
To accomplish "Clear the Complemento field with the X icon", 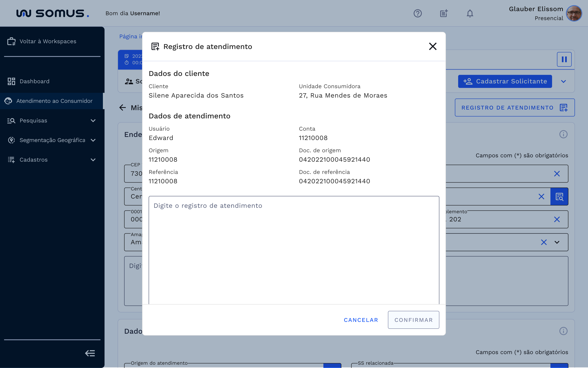I will coord(557,219).
